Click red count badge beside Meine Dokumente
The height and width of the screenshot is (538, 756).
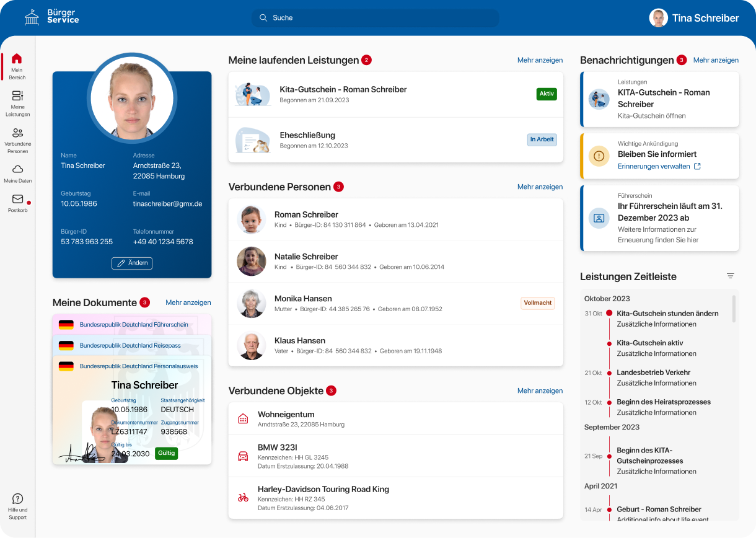coord(144,302)
